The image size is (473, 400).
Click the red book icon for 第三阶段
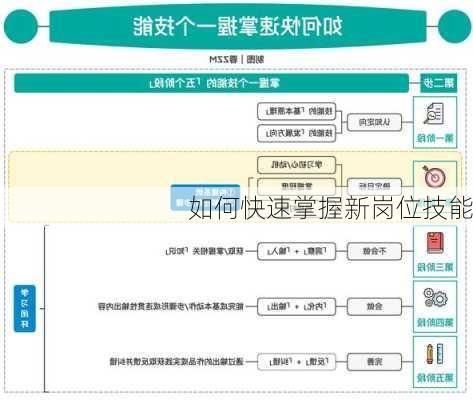[435, 243]
